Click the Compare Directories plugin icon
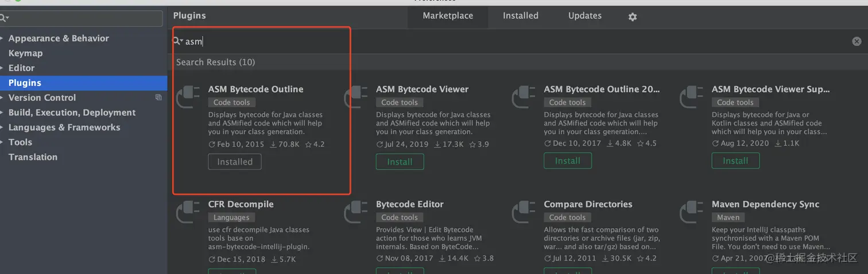 click(x=524, y=212)
